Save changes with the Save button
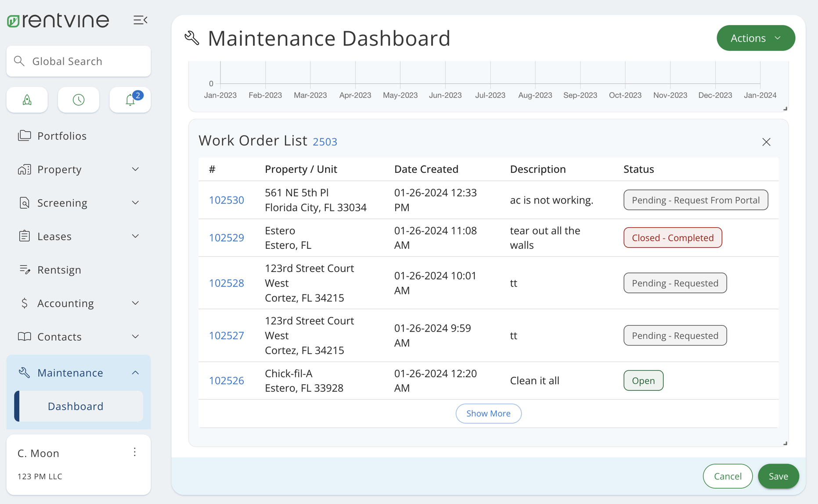 pos(778,476)
